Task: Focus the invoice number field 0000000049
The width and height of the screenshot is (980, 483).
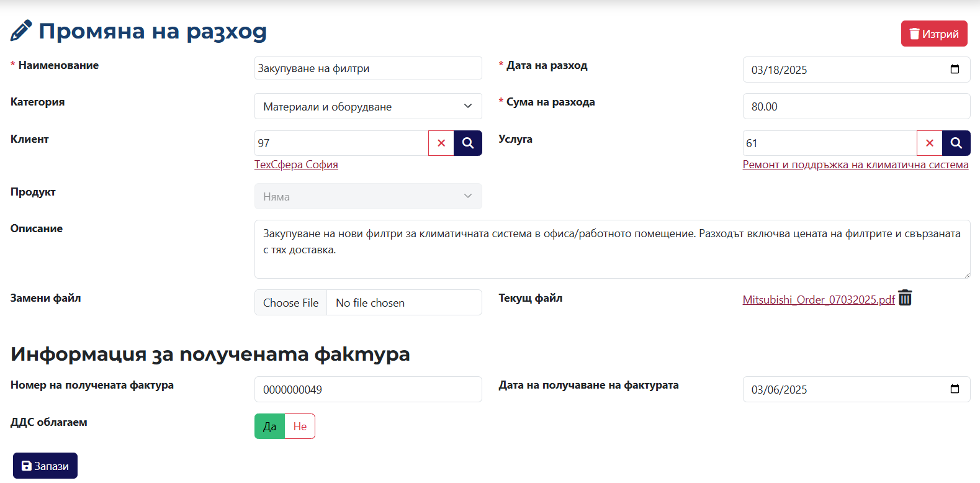Action: coord(368,389)
